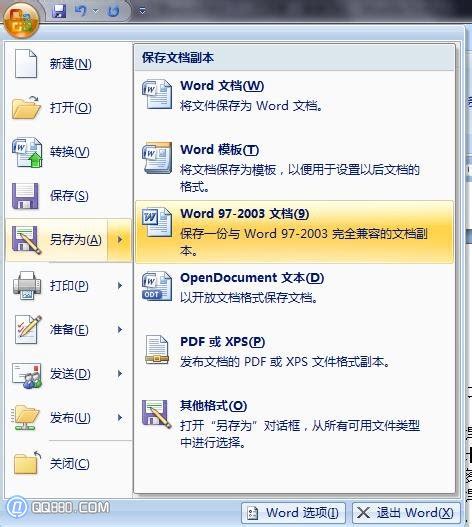Open the Customize Quick Access Toolbar dropdown
Viewport: 472px width, 527px height.
(142, 11)
